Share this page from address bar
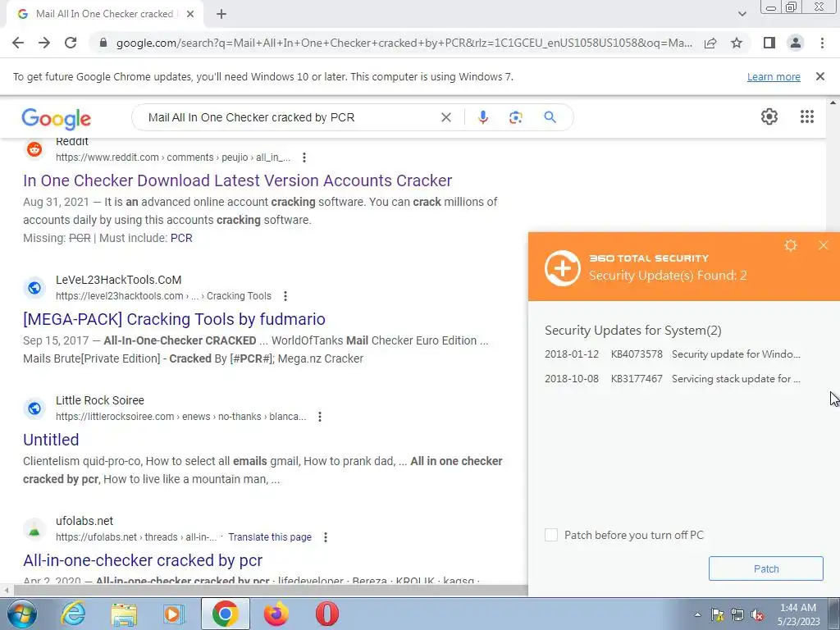 click(710, 43)
